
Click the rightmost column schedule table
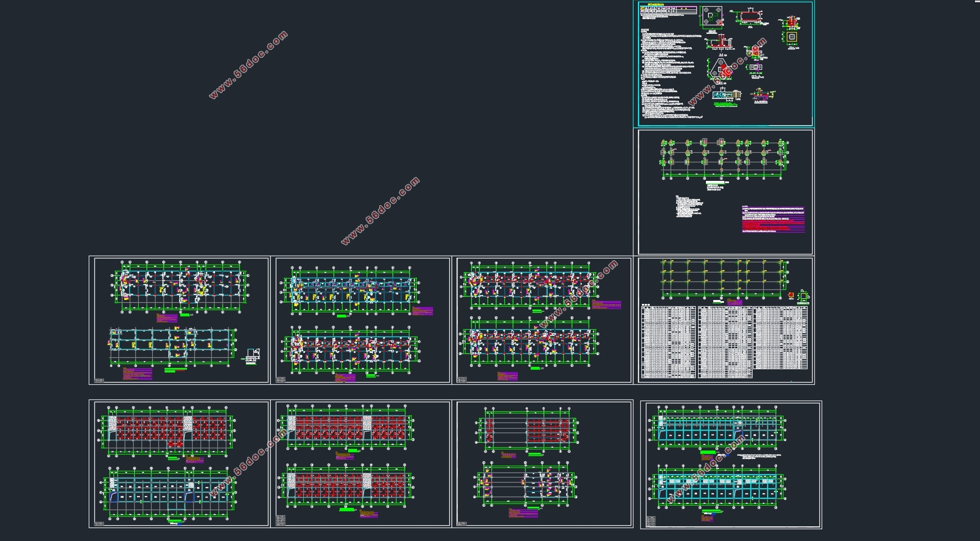coord(781,338)
